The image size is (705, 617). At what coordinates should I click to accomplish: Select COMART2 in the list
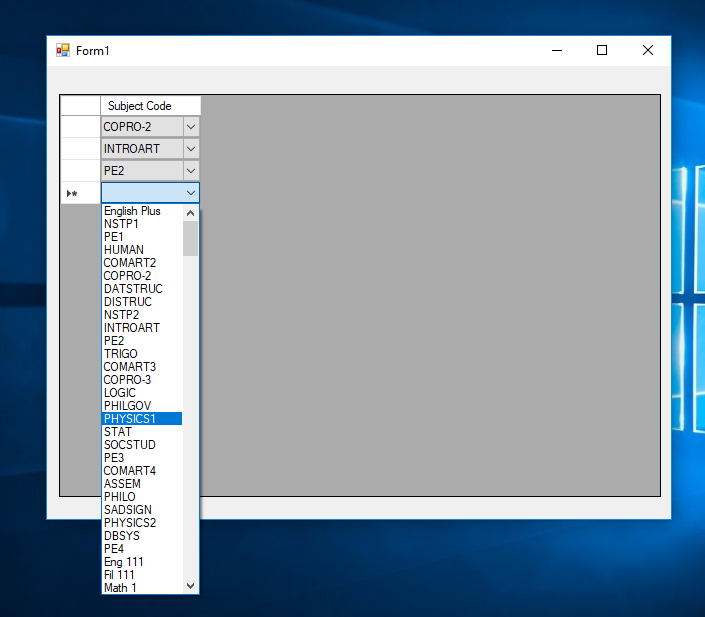(x=142, y=263)
